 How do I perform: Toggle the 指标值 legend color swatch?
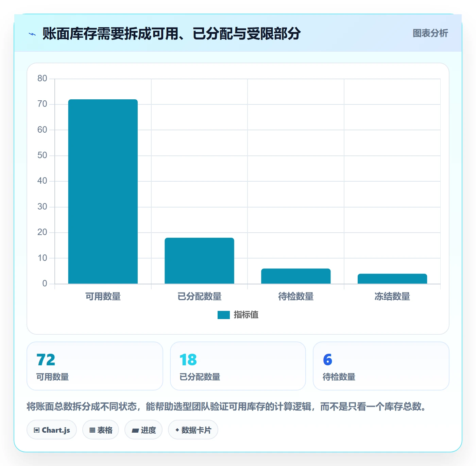coord(224,315)
